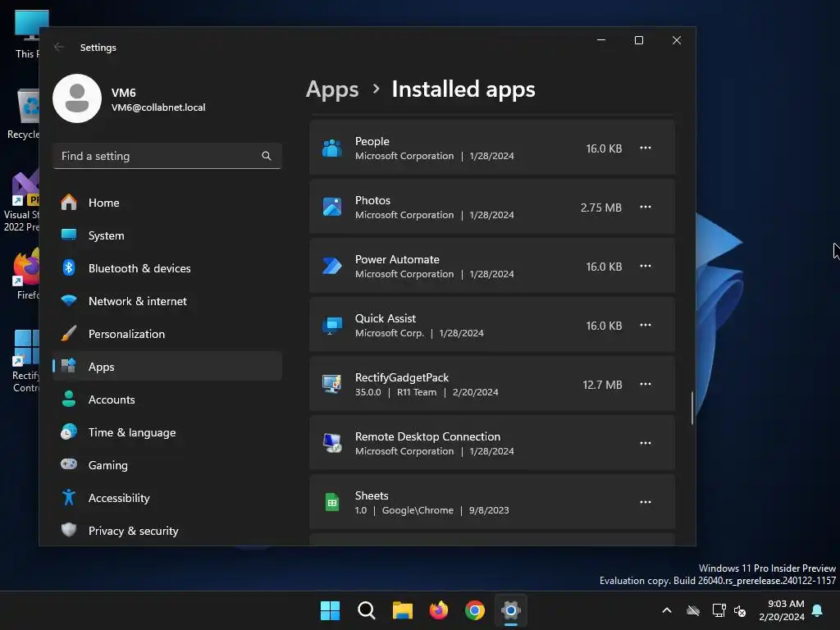Go to Bluetooth & devices settings
The image size is (840, 630).
[167, 268]
